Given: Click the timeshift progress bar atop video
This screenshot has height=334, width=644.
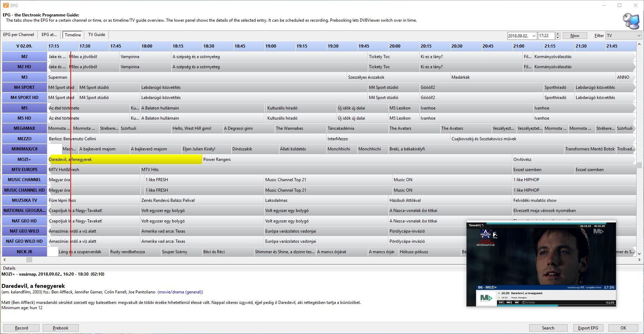Looking at the screenshot, I should pos(546,223).
